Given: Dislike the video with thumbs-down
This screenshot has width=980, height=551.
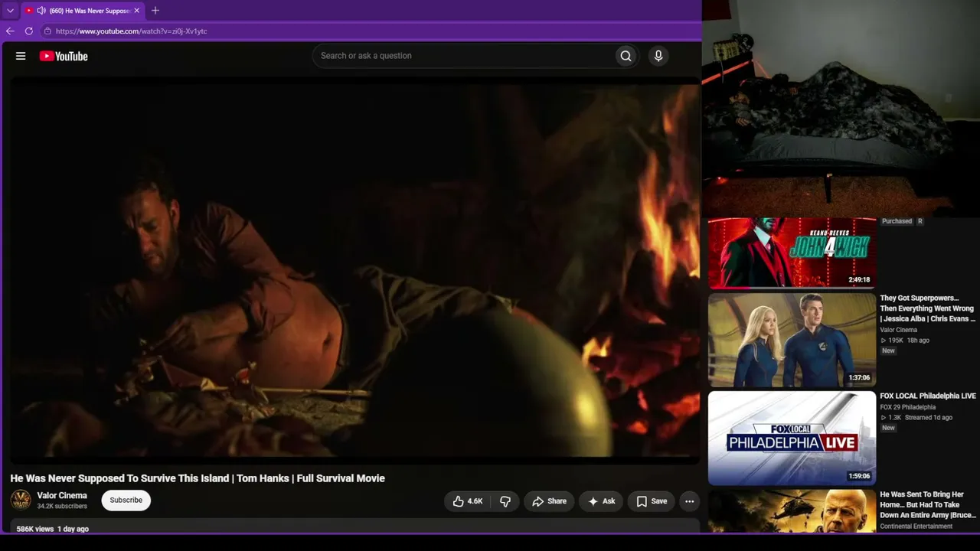Looking at the screenshot, I should (505, 501).
